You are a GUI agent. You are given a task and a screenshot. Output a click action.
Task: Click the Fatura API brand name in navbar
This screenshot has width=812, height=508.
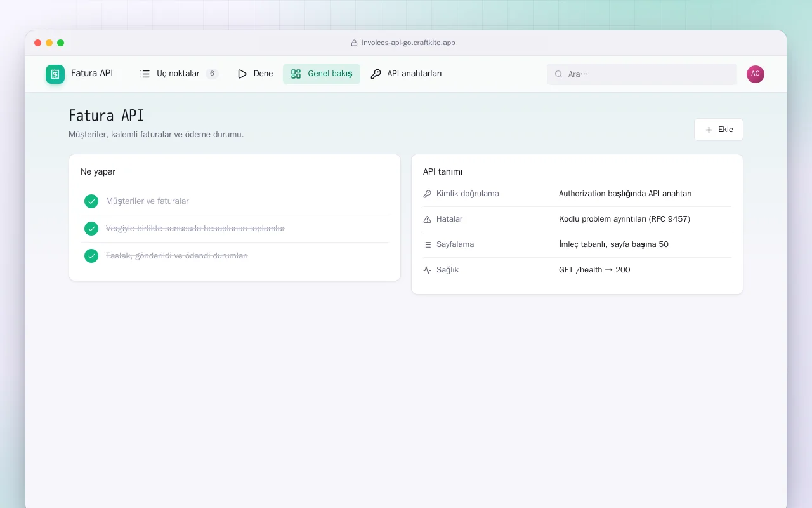click(x=92, y=74)
